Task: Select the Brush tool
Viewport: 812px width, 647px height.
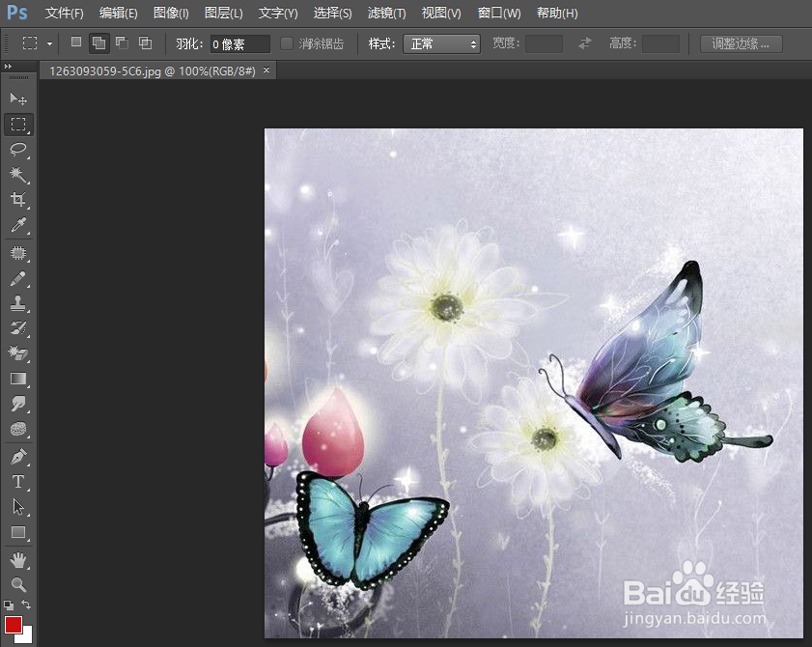Action: (x=18, y=278)
